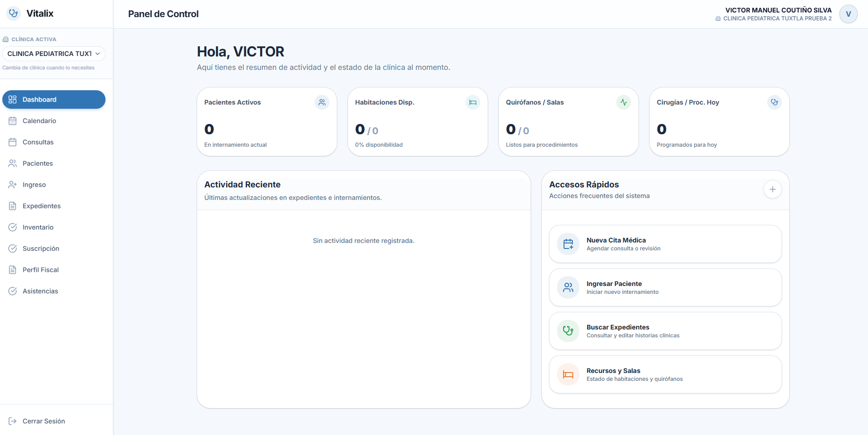Image resolution: width=868 pixels, height=435 pixels.
Task: Click the Vitalix stethoscope logo icon
Action: point(13,13)
